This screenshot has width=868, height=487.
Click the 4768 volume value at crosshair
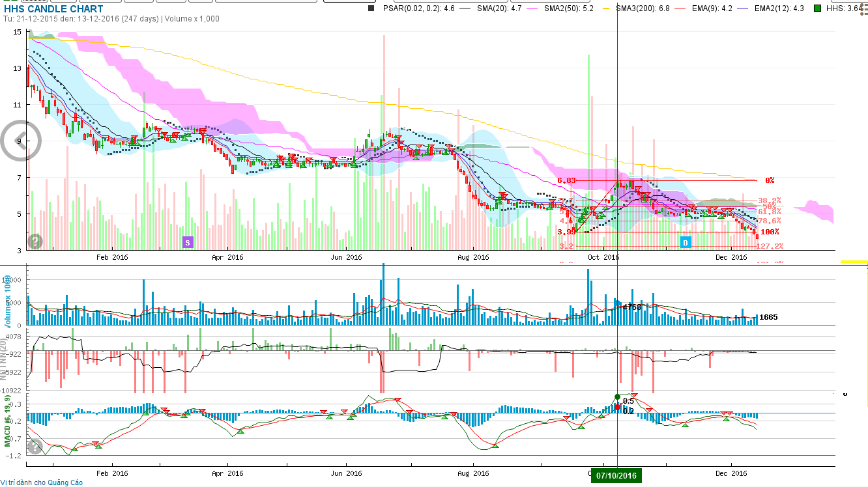point(632,307)
